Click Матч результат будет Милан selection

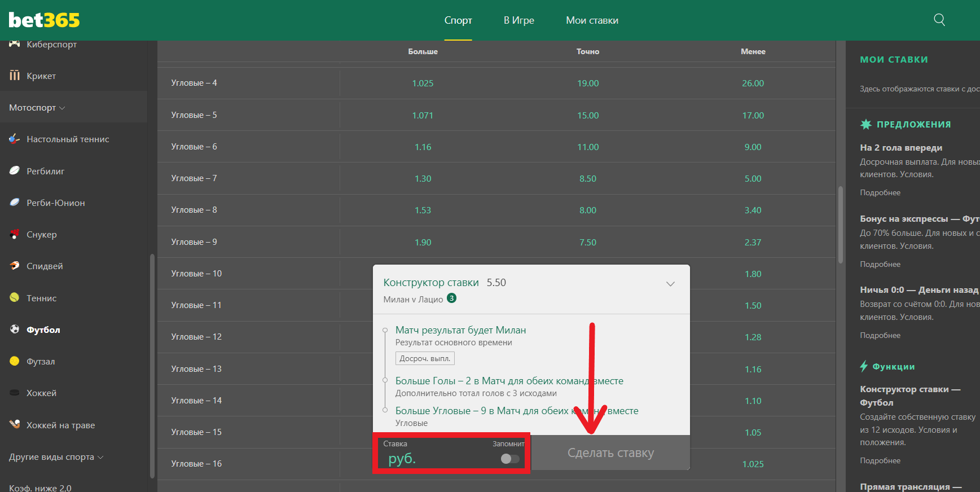pos(460,330)
